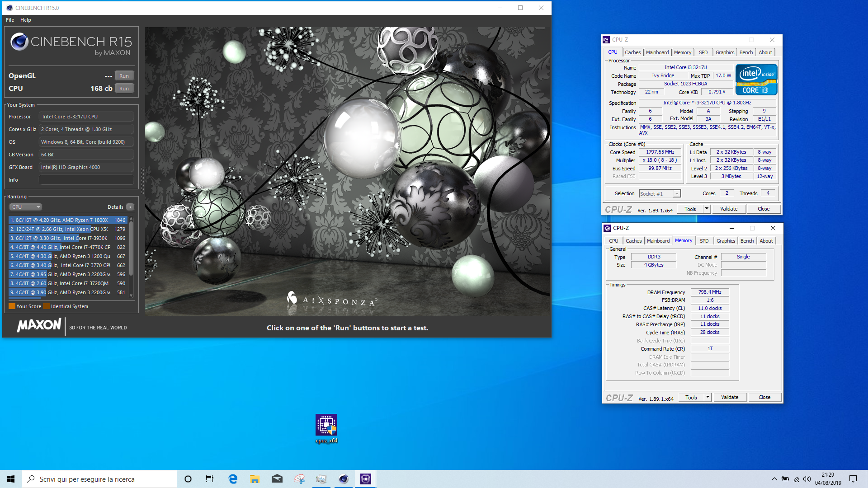The height and width of the screenshot is (488, 868).
Task: Open Caches tab in upper CPU-Z
Action: 632,52
